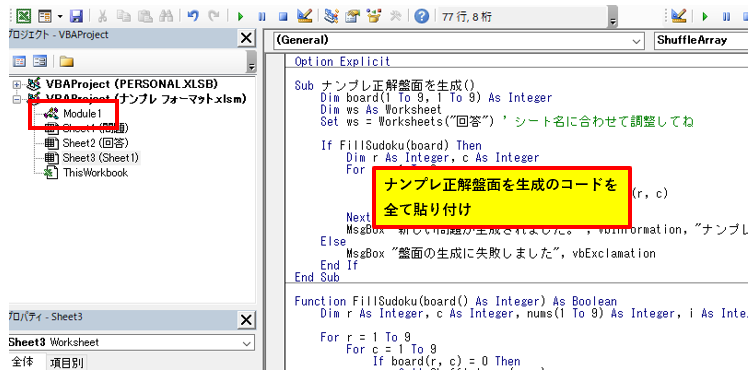Open Project Explorer icon in toolbar
The image size is (756, 377).
click(x=331, y=16)
